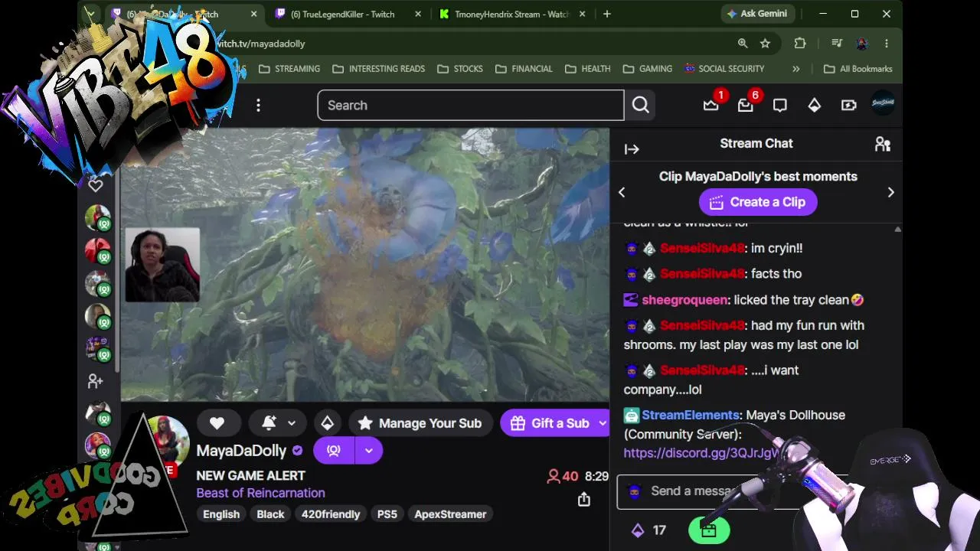Open Chrome tab search dropdown chevron
This screenshot has height=551, width=980.
90,14
